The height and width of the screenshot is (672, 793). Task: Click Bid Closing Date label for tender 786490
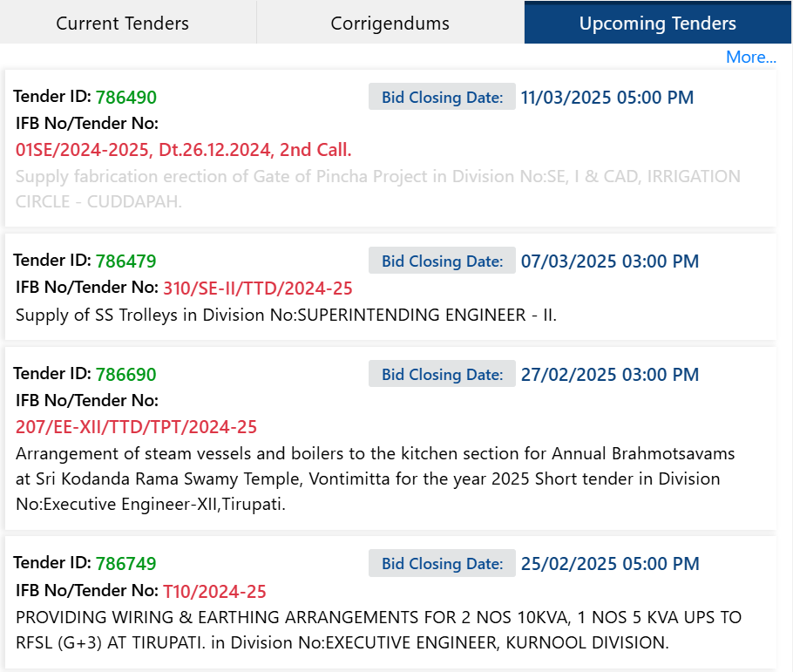442,97
